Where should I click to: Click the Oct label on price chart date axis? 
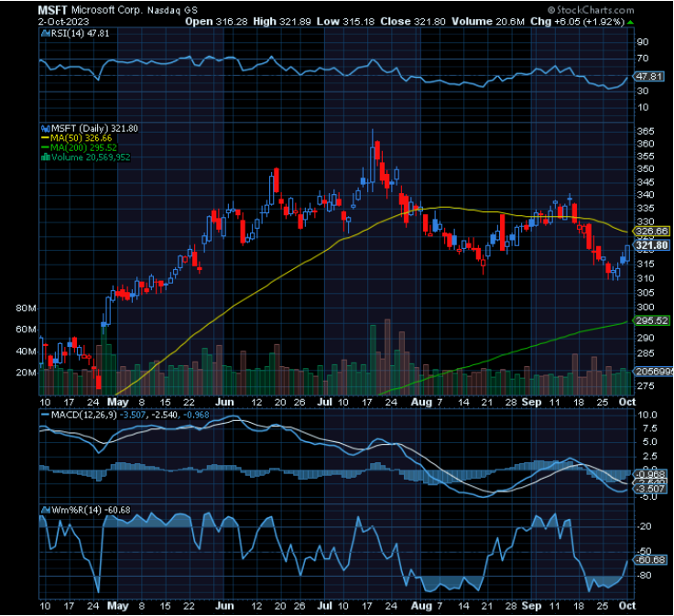click(626, 402)
